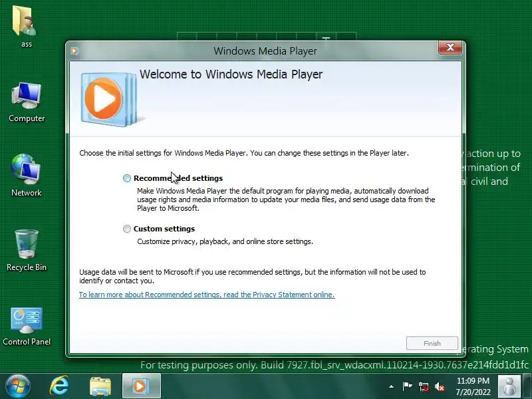Select the Recommended settings radio button
The image size is (532, 399).
coord(127,178)
